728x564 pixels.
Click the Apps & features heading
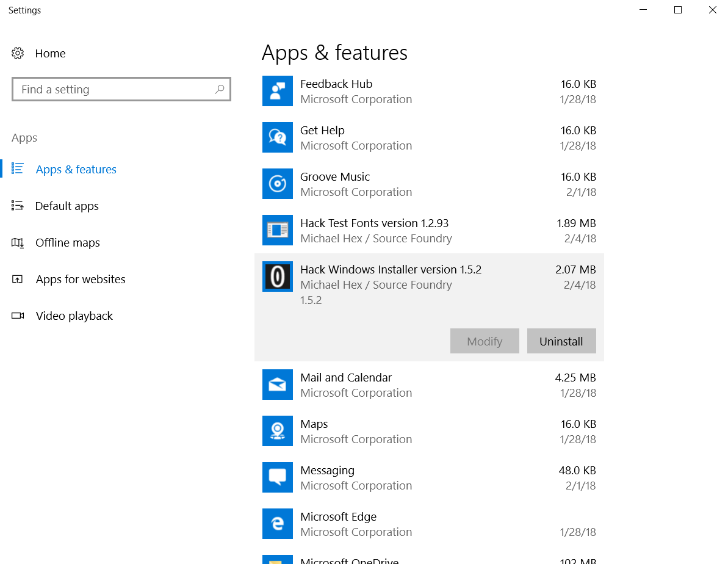(335, 52)
